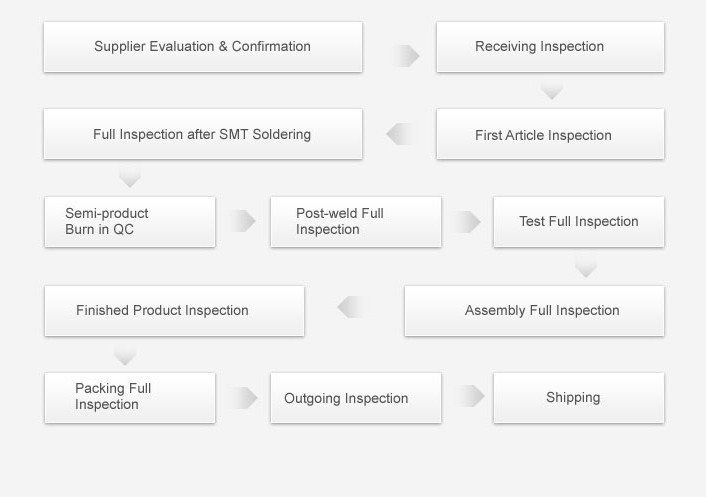Click the down arrow below Finished Product Inspection
706x497 pixels.
(125, 356)
